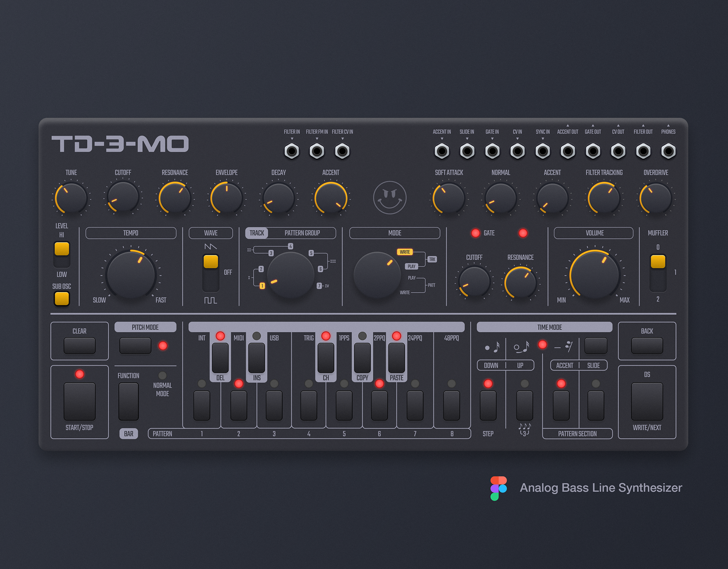This screenshot has width=728, height=569.
Task: Toggle the SLIDE pattern section button
Action: click(596, 405)
